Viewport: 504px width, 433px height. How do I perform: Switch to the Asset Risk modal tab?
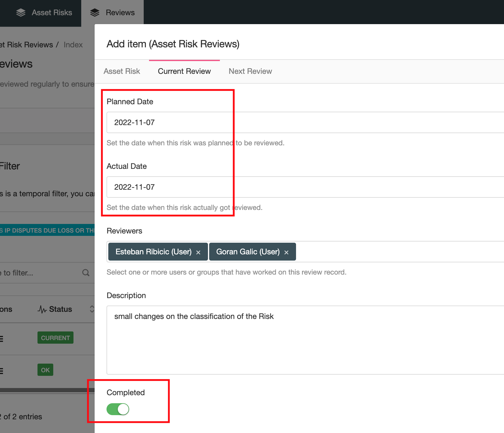click(122, 71)
